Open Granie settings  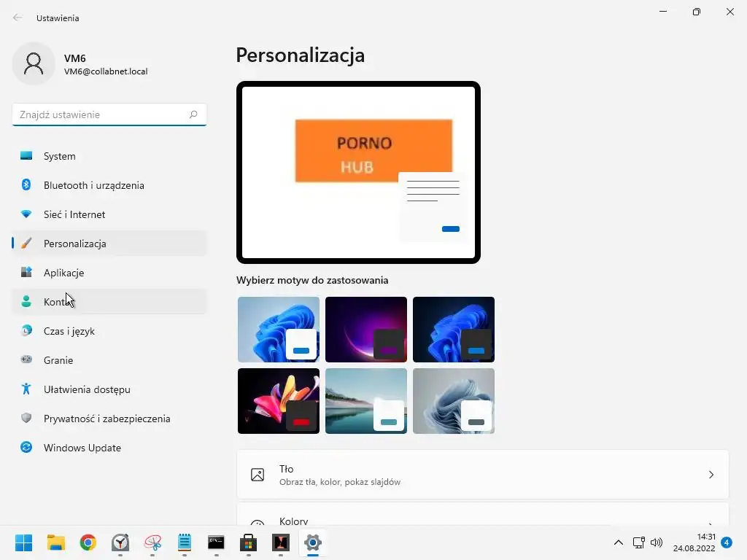(109, 360)
